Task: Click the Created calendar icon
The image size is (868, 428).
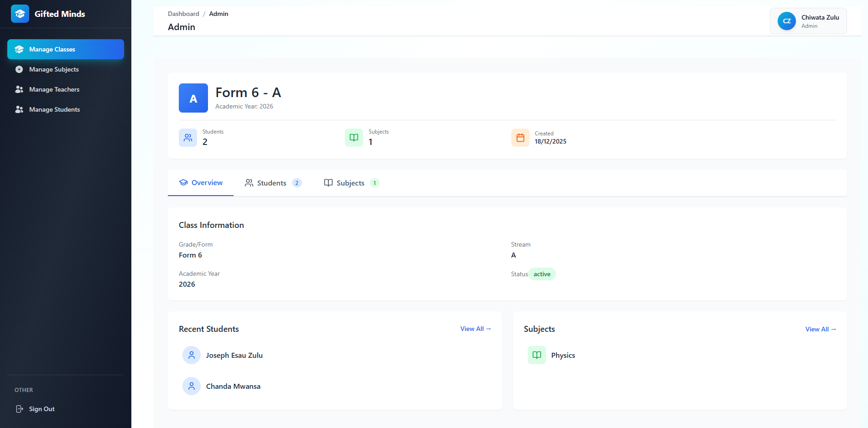Action: click(520, 137)
